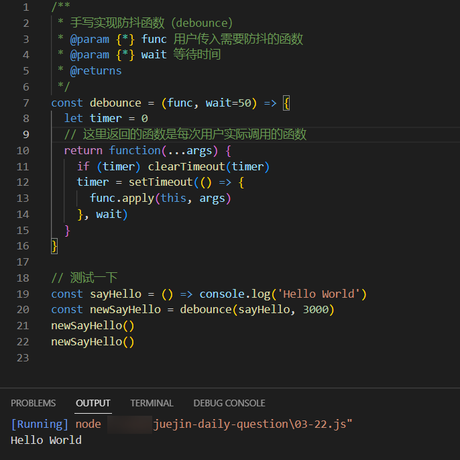Click line number 9 in gutter
Image resolution: width=460 pixels, height=460 pixels.
pos(26,135)
